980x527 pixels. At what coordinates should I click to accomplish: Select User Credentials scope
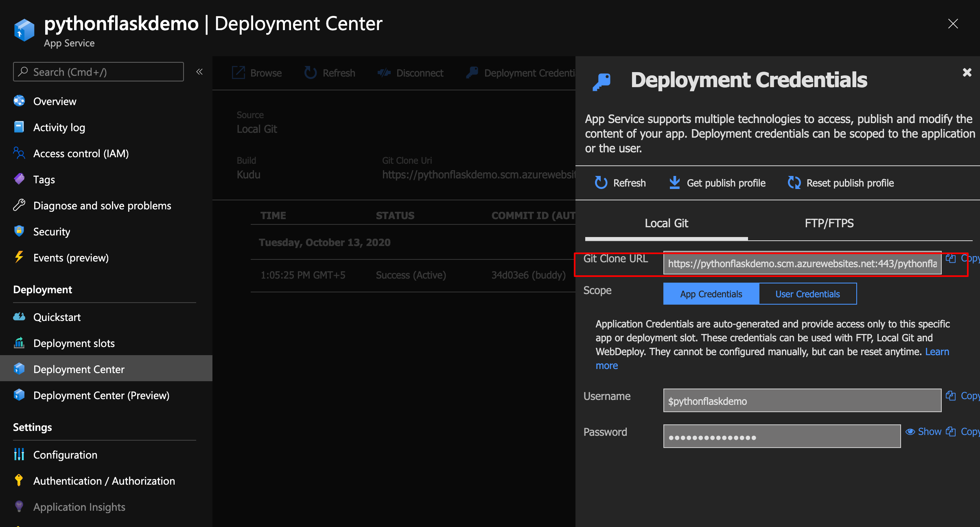808,294
